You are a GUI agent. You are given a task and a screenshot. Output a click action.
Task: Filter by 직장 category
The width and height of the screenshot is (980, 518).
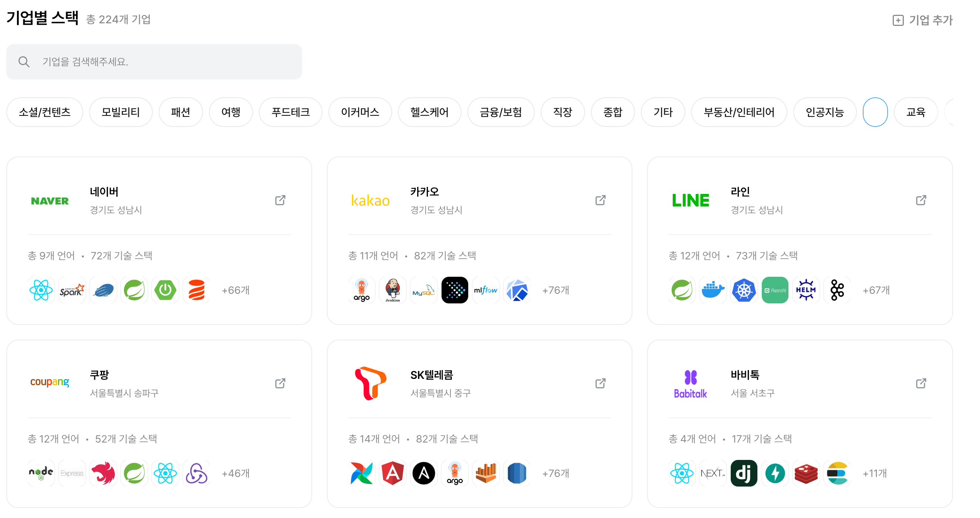pos(562,112)
